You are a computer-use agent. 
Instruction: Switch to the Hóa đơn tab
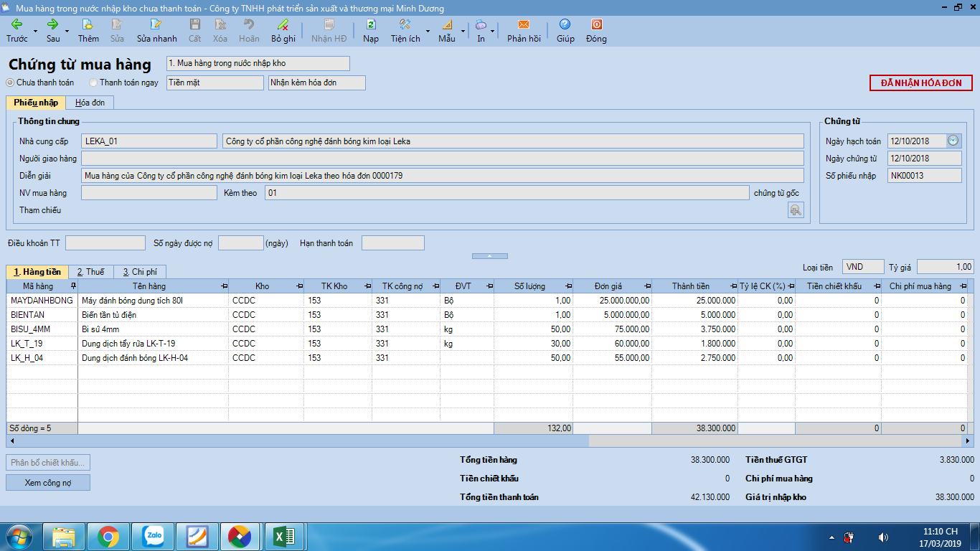(90, 103)
